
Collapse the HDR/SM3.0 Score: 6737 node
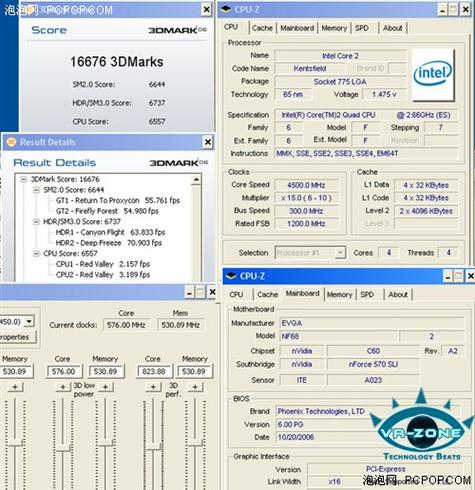(36, 222)
